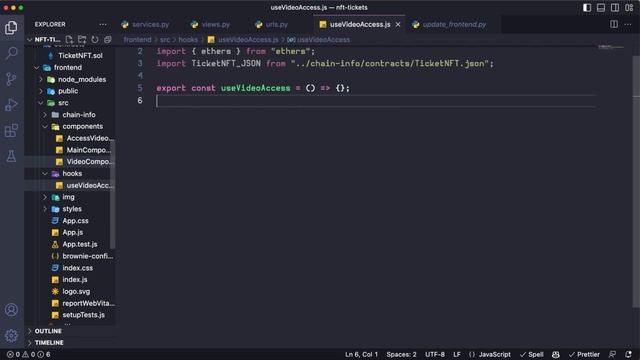Click New File icon in explorer header
This screenshot has width=640, height=360.
point(69,40)
